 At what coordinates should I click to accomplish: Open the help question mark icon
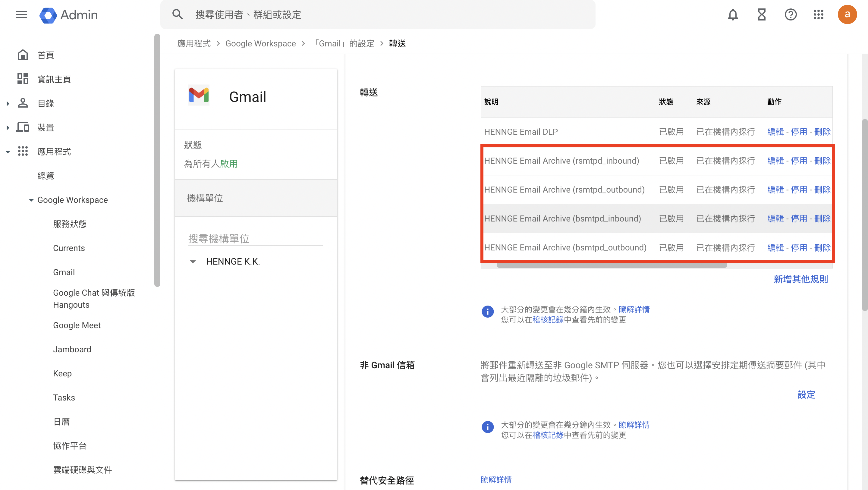click(791, 14)
